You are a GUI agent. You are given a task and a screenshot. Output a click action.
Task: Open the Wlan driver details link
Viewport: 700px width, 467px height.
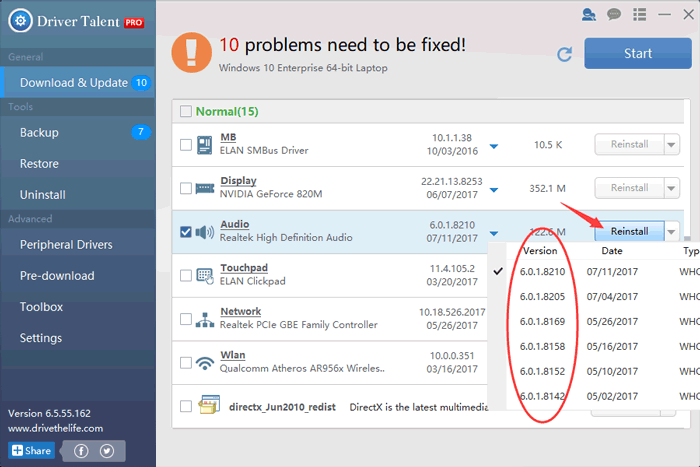[233, 355]
